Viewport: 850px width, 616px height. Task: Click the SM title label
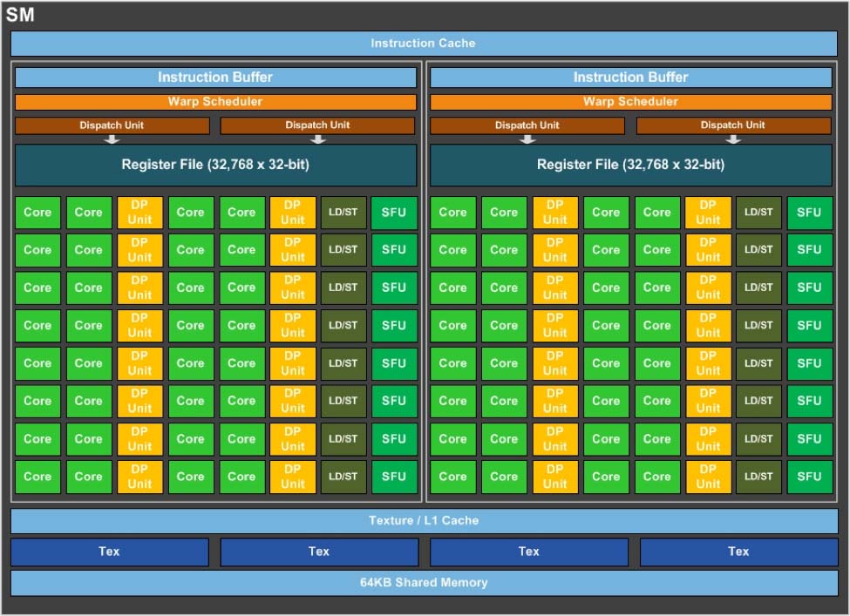tap(20, 14)
